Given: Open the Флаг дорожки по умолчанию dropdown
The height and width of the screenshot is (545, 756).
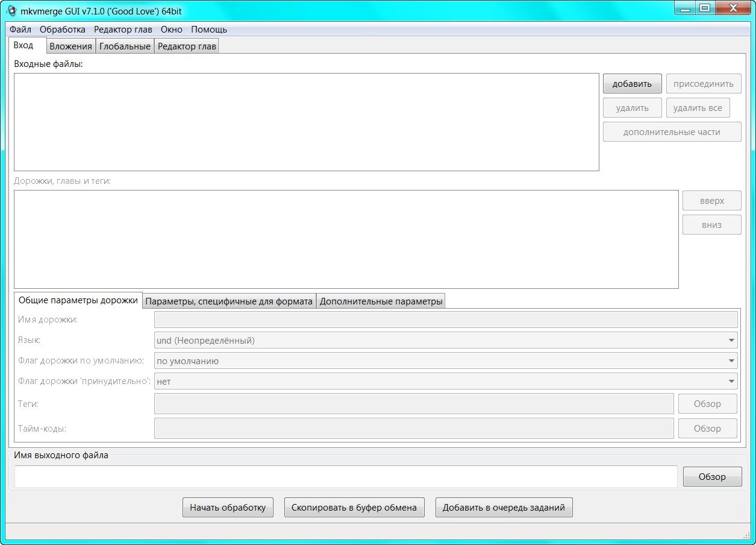Looking at the screenshot, I should [446, 361].
